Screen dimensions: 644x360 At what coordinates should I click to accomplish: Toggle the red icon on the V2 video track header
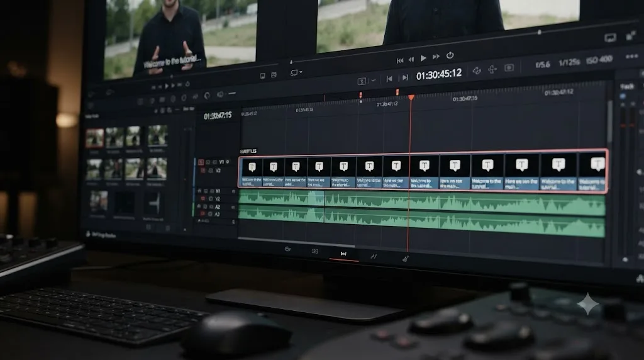point(203,170)
